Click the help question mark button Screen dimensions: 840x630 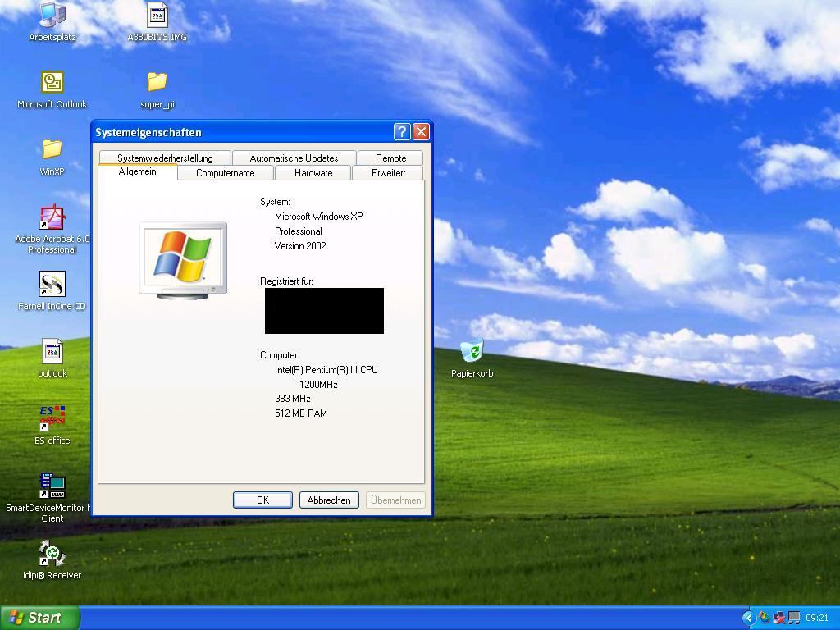(x=402, y=132)
